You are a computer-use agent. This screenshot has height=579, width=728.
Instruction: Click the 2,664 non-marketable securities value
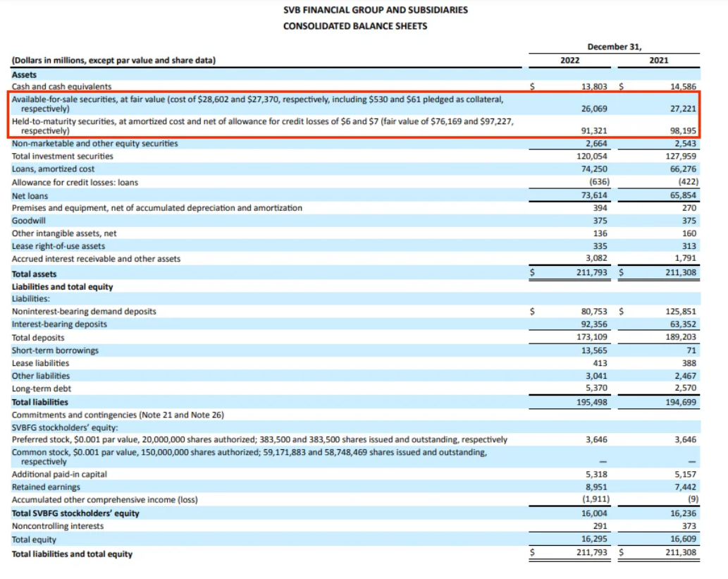coord(596,143)
